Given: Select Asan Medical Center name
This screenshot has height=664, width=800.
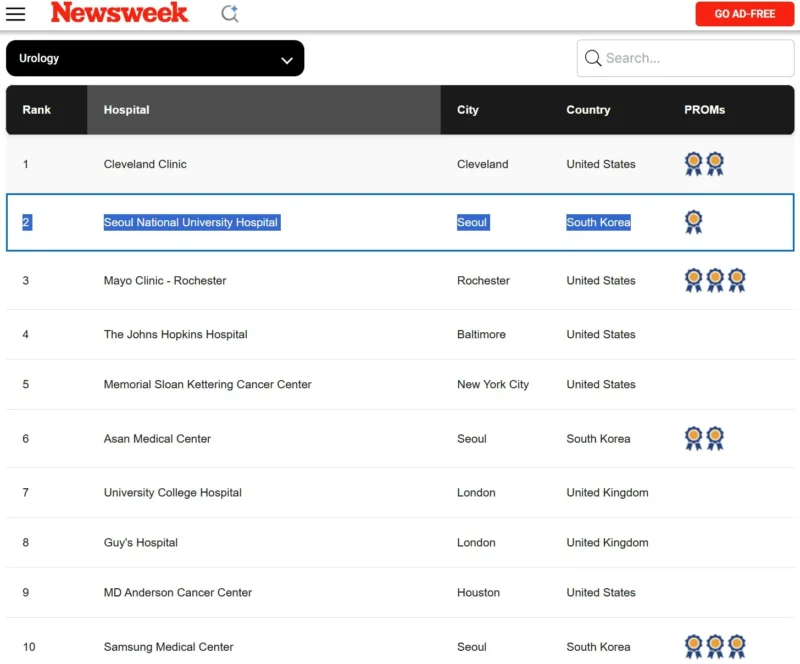Looking at the screenshot, I should tap(157, 438).
